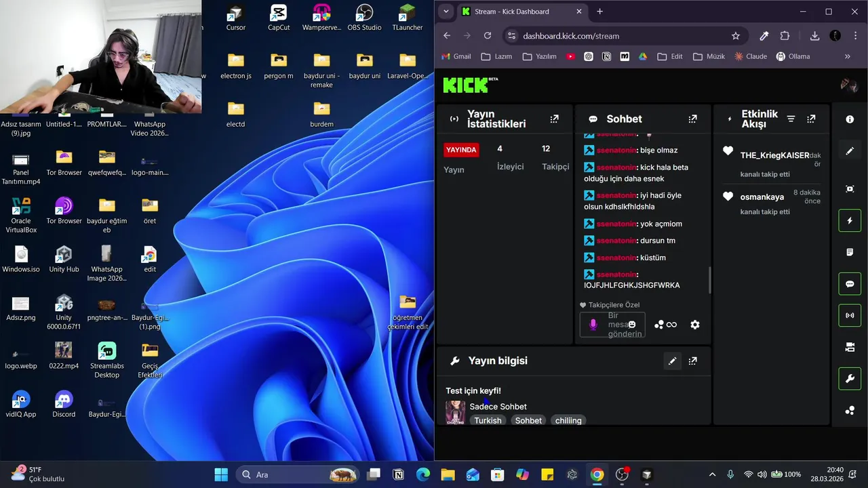The width and height of the screenshot is (868, 488).
Task: Go back in Chrome
Action: (446, 36)
